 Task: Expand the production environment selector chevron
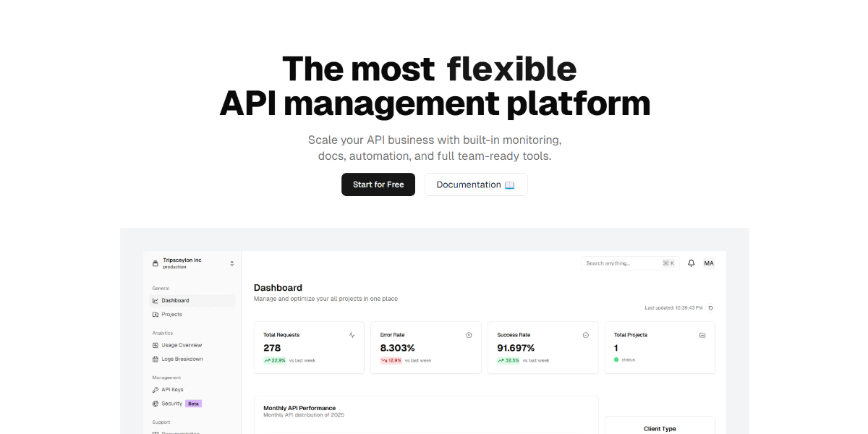231,263
